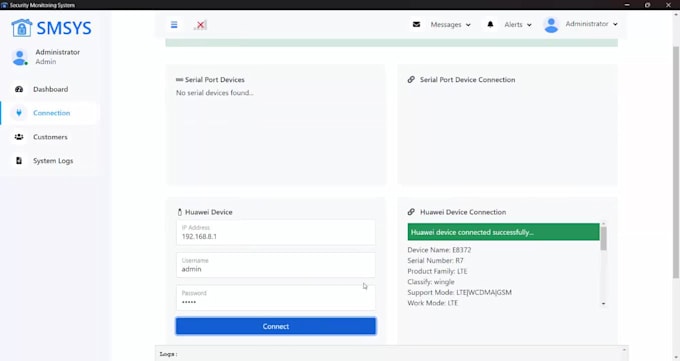Click the 'Classify: wingle' line

click(x=431, y=282)
